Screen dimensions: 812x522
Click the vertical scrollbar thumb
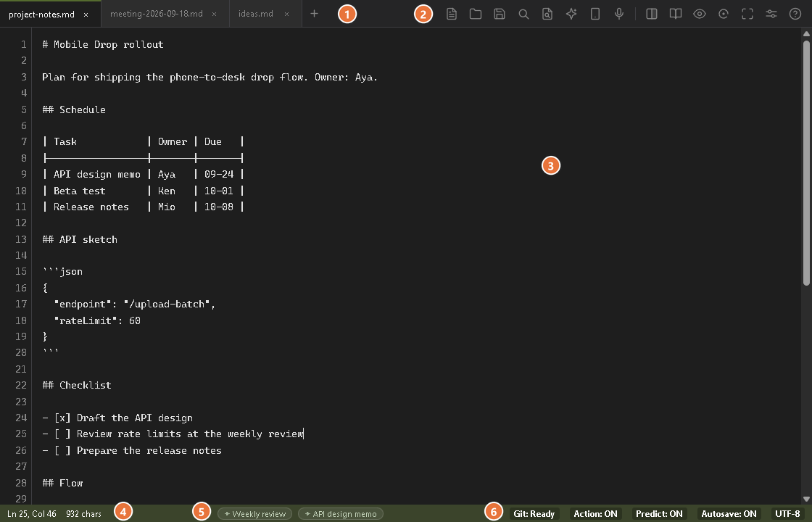pos(806,162)
